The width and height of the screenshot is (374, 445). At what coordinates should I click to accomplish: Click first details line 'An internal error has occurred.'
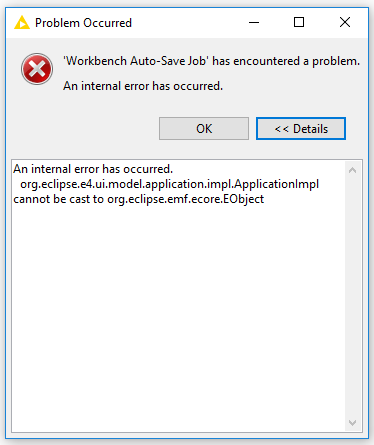click(93, 169)
